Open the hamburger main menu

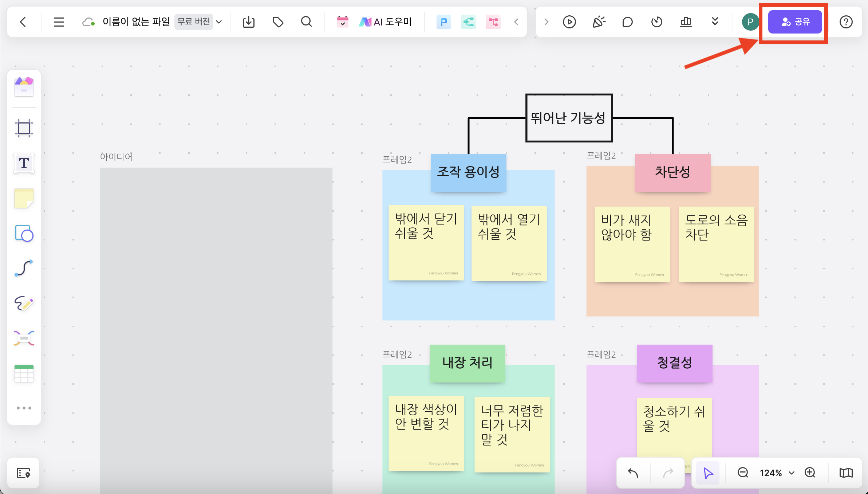59,22
